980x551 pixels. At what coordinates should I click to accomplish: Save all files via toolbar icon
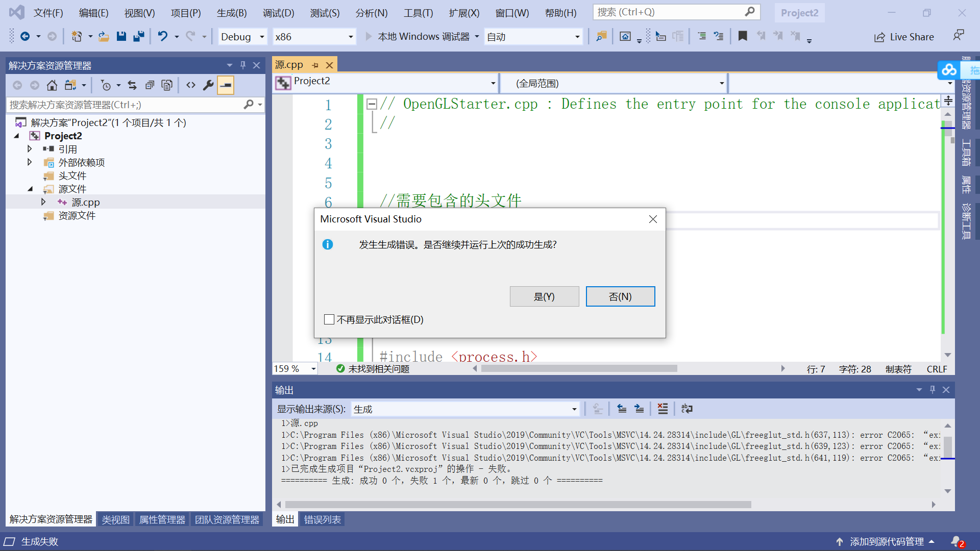(139, 36)
